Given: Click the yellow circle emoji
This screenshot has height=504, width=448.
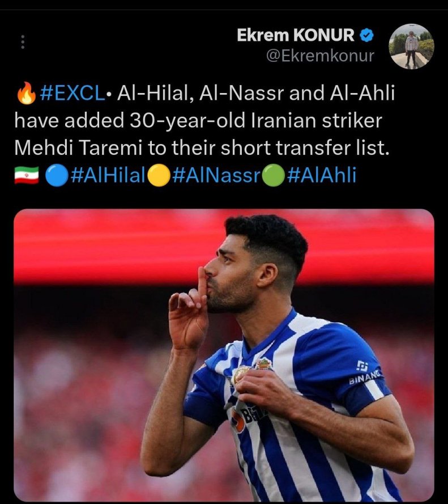Looking at the screenshot, I should pyautogui.click(x=159, y=176).
